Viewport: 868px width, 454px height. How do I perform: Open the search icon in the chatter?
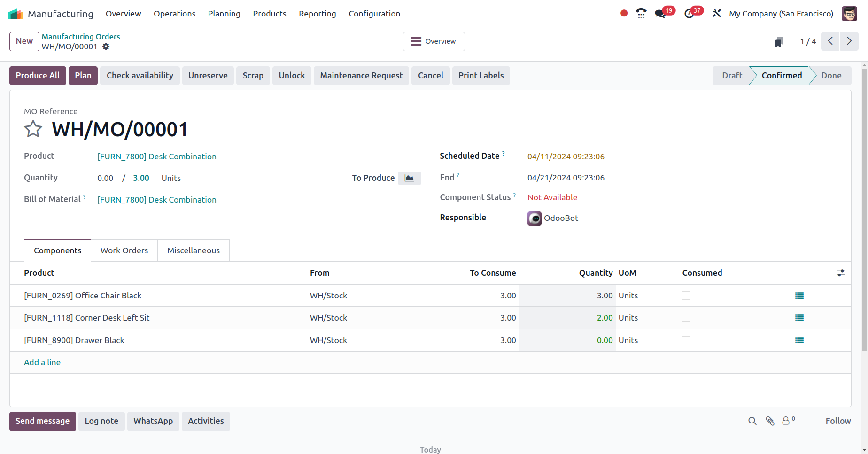(752, 421)
